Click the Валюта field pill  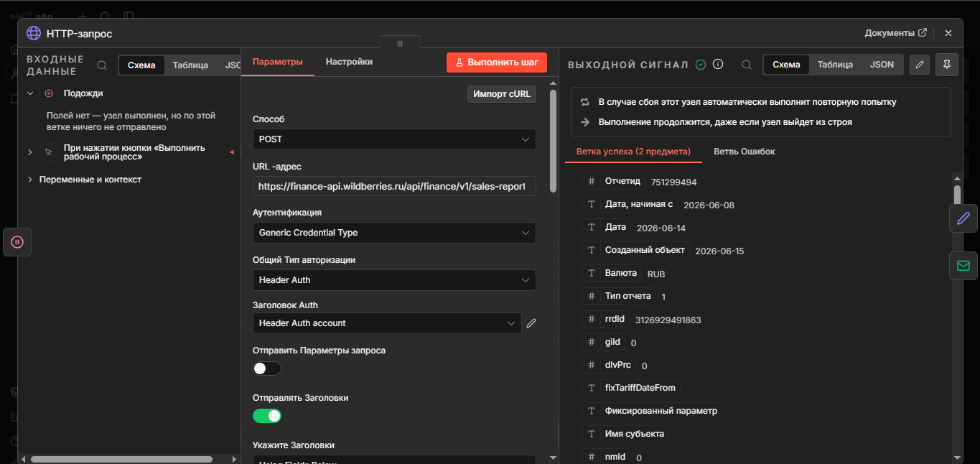click(612, 274)
